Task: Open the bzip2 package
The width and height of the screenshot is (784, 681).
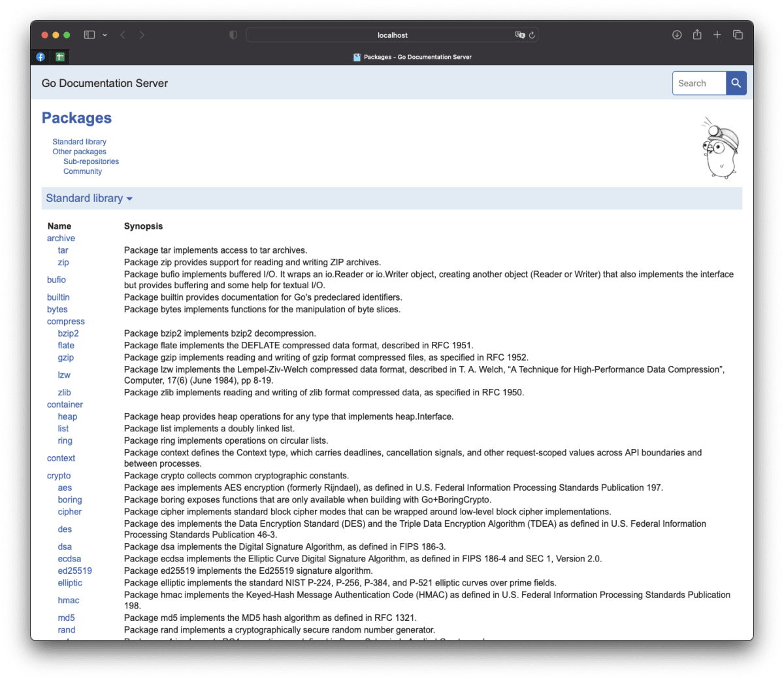Action: coord(68,333)
